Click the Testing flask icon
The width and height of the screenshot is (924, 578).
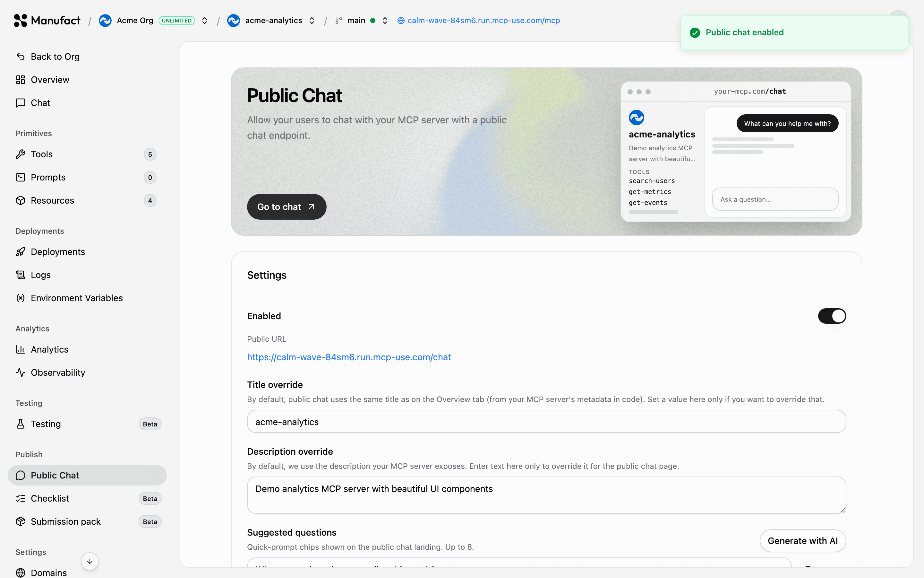point(21,424)
